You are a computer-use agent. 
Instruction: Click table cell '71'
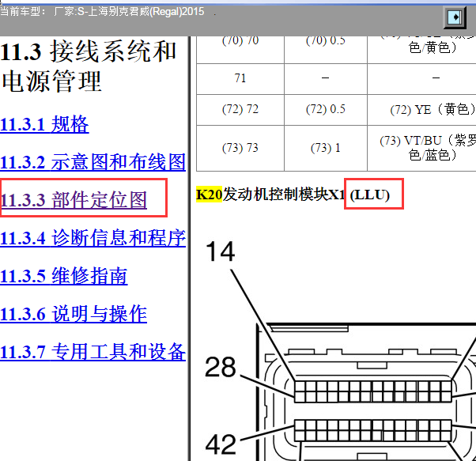(x=240, y=78)
